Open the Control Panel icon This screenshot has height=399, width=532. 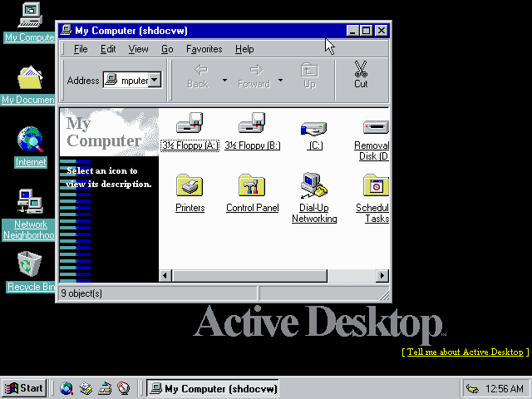[x=252, y=186]
